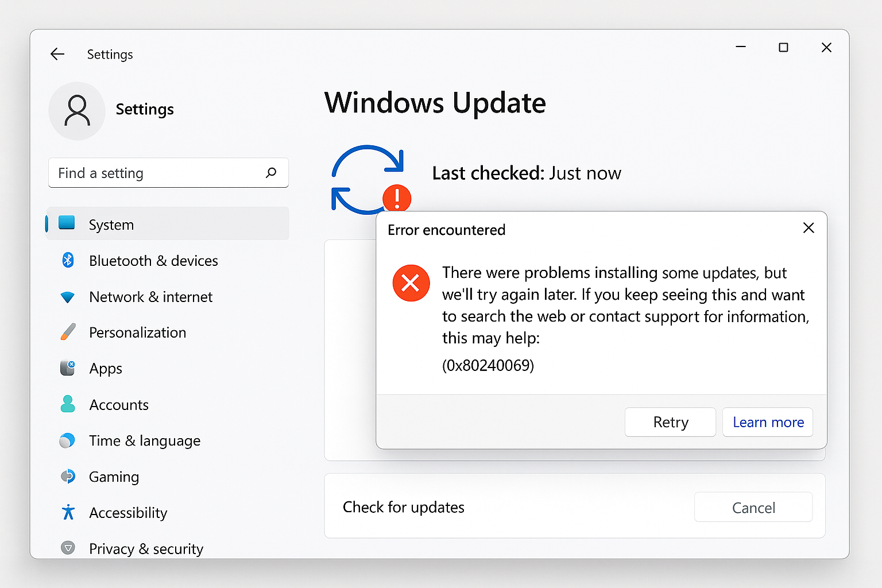Open the Learn more link
The width and height of the screenshot is (882, 588).
tap(768, 422)
